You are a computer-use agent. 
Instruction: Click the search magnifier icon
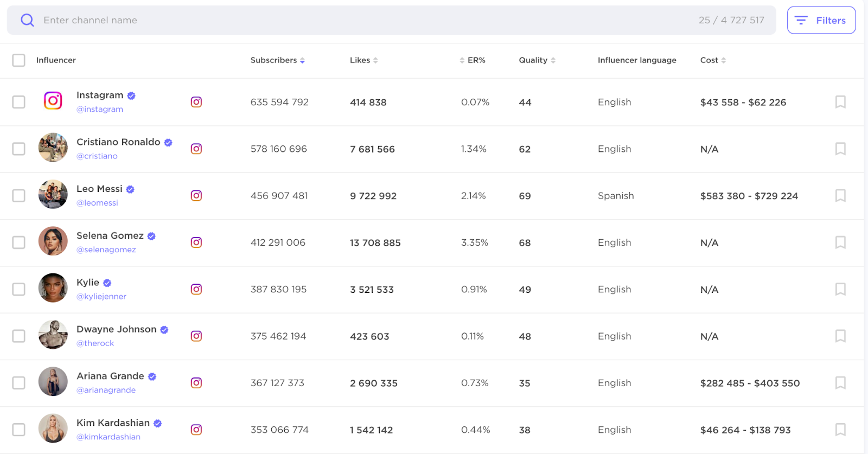[27, 21]
